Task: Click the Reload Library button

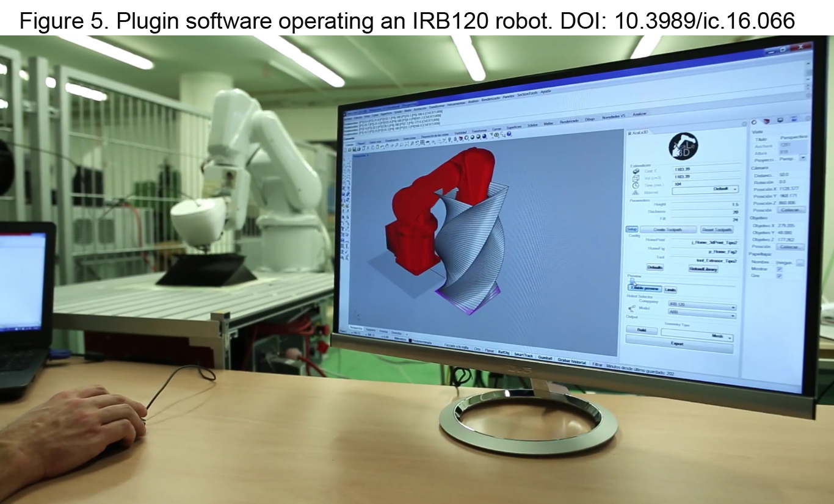Action: [703, 268]
